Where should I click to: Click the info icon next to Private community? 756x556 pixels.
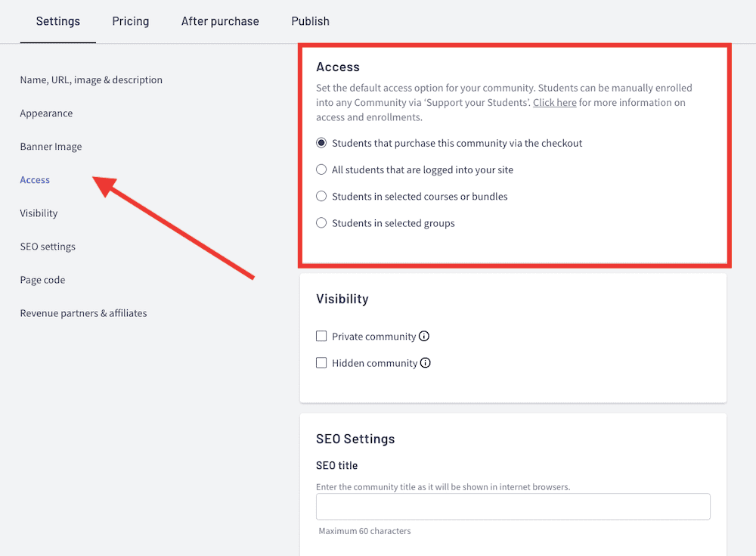(424, 336)
